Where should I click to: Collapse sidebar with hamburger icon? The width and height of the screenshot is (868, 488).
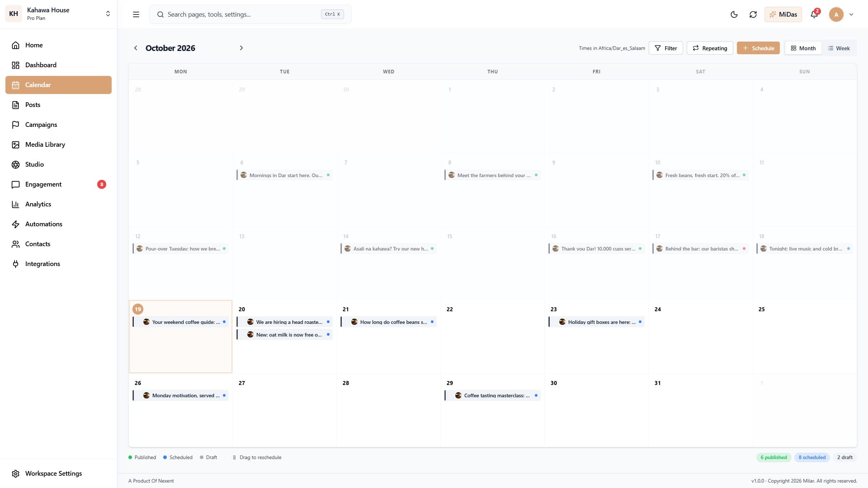pyautogui.click(x=136, y=14)
